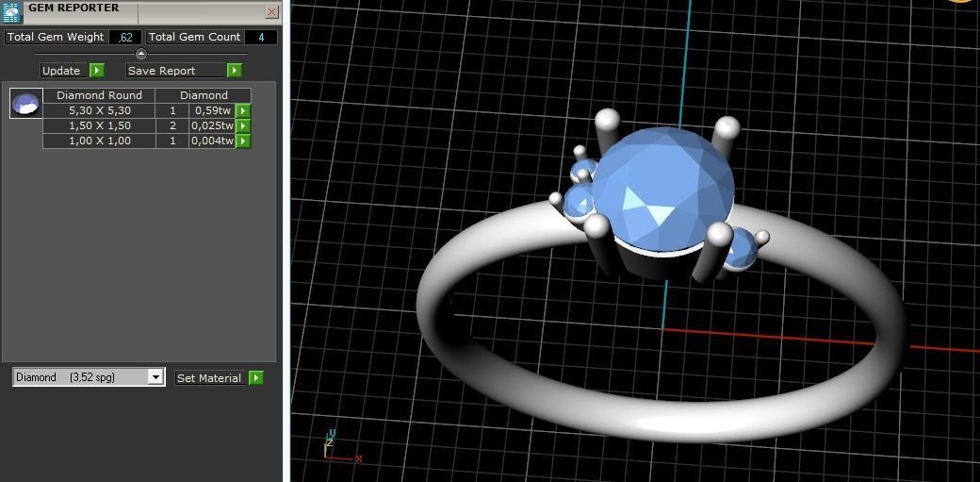Click green arrow on the 0,59tw row
Viewport: 980px width, 482px height.
pyautogui.click(x=243, y=110)
